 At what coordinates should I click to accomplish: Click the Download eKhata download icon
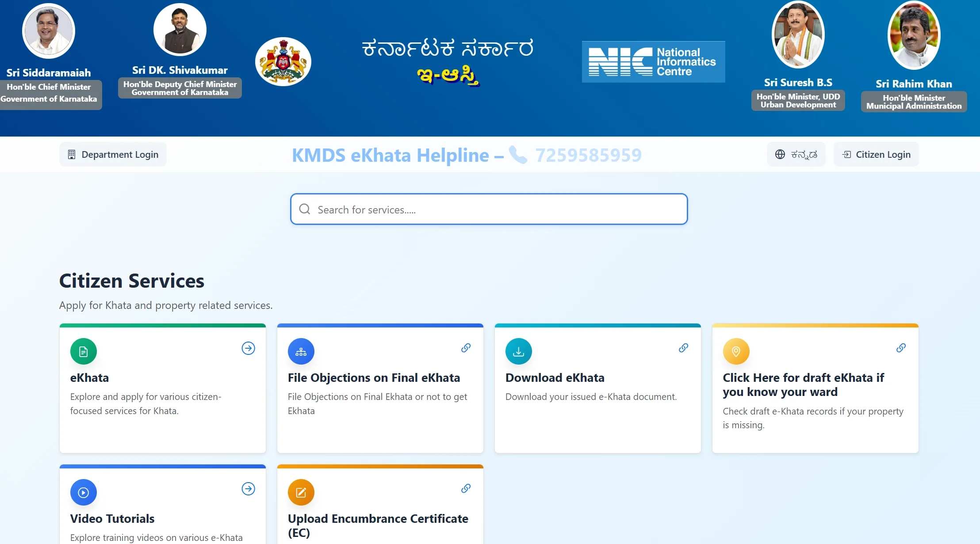pos(519,351)
